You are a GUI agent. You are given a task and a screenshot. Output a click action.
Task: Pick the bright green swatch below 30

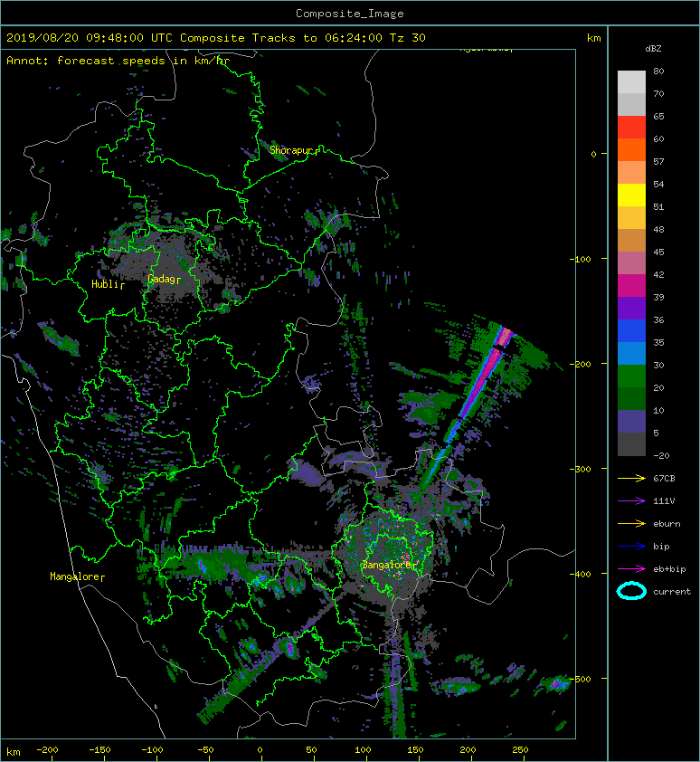coord(631,376)
